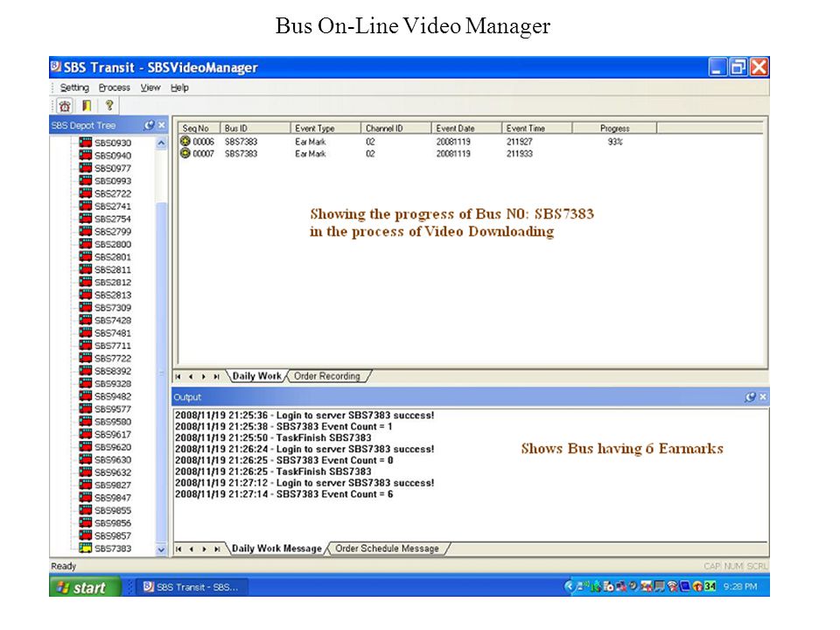Switch to Order Schedule Message tab
The image size is (840, 630).
tap(387, 549)
